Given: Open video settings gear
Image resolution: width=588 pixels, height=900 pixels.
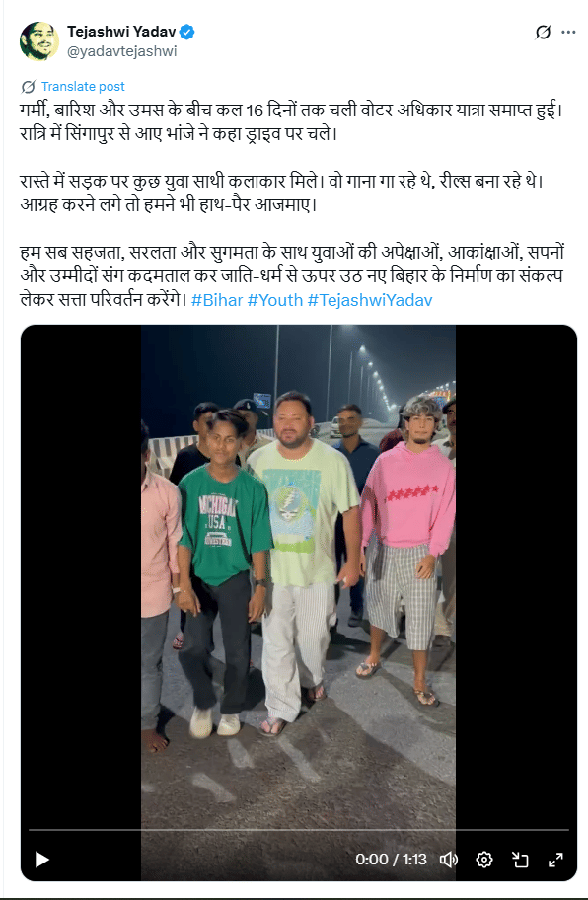Looking at the screenshot, I should [x=484, y=860].
